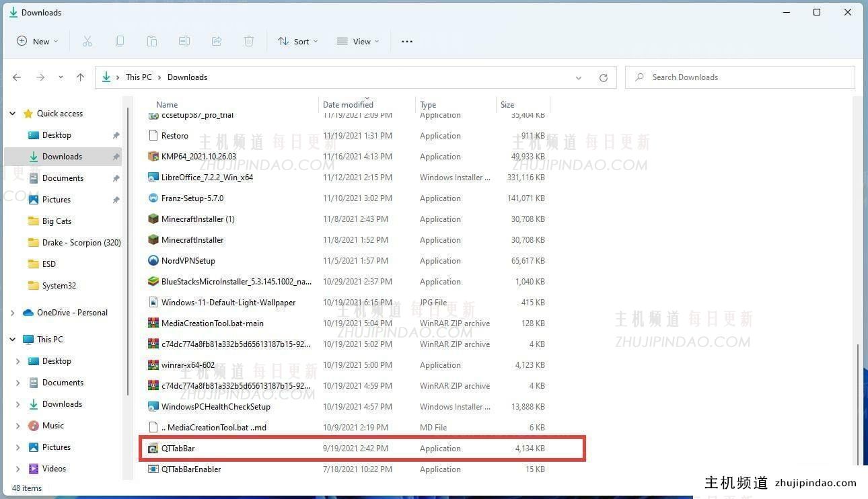The height and width of the screenshot is (499, 868).
Task: Click This PC in address breadcrumb
Action: pyautogui.click(x=139, y=77)
